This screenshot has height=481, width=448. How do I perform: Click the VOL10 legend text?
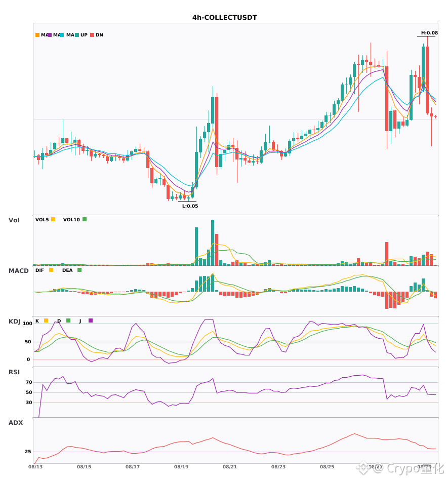71,220
